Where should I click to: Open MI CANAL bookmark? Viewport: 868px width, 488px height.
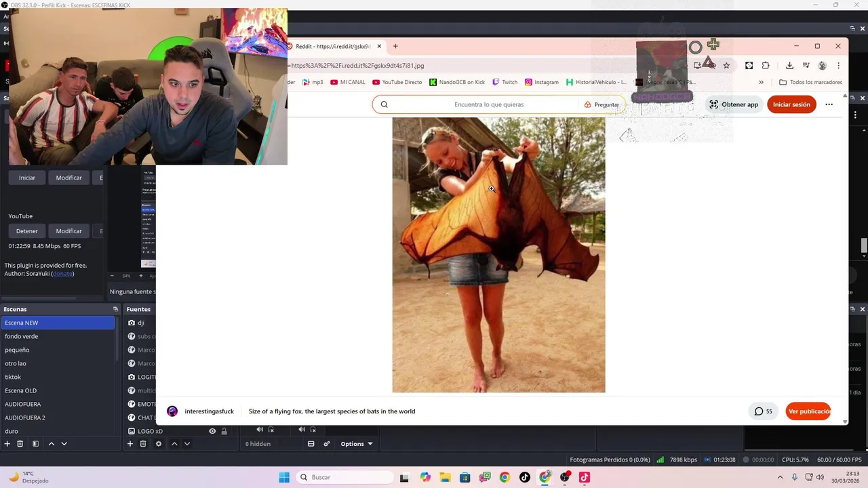click(347, 82)
